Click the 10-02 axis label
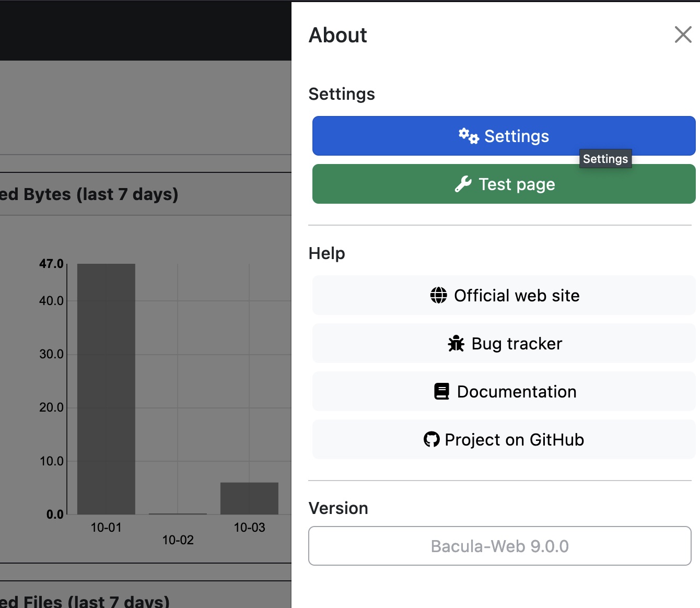 (x=178, y=540)
